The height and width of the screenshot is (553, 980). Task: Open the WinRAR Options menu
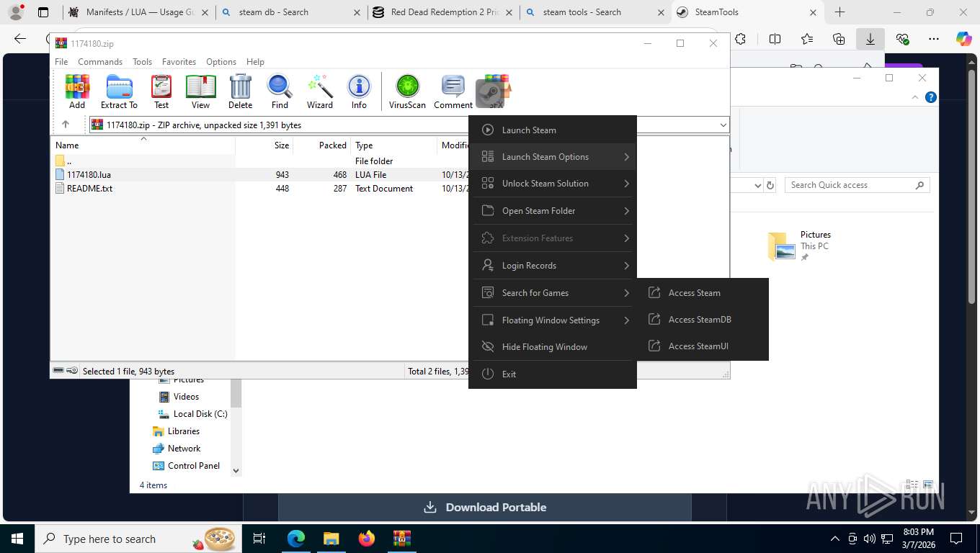[x=221, y=62]
